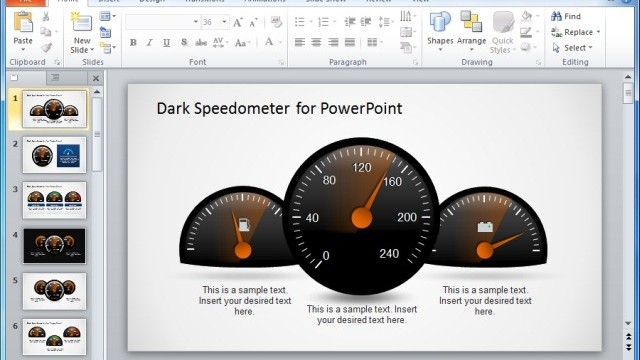Viewport: 640px width, 360px height.
Task: Go to previous slide with double-up arrows
Action: pos(628,337)
